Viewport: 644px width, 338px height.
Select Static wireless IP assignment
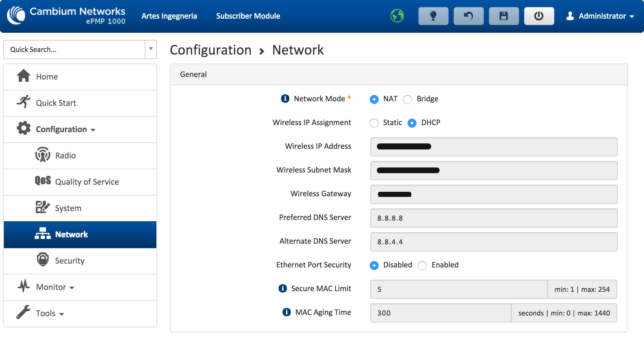374,123
